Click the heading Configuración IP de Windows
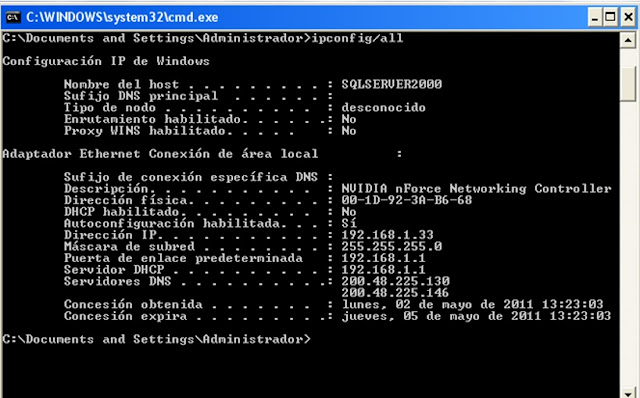This screenshot has height=398, width=640. 106,61
